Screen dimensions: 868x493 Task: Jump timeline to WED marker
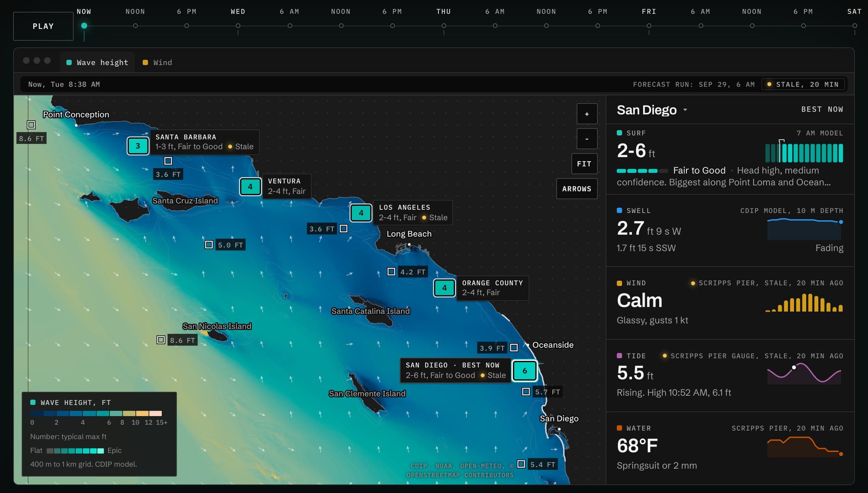(238, 26)
